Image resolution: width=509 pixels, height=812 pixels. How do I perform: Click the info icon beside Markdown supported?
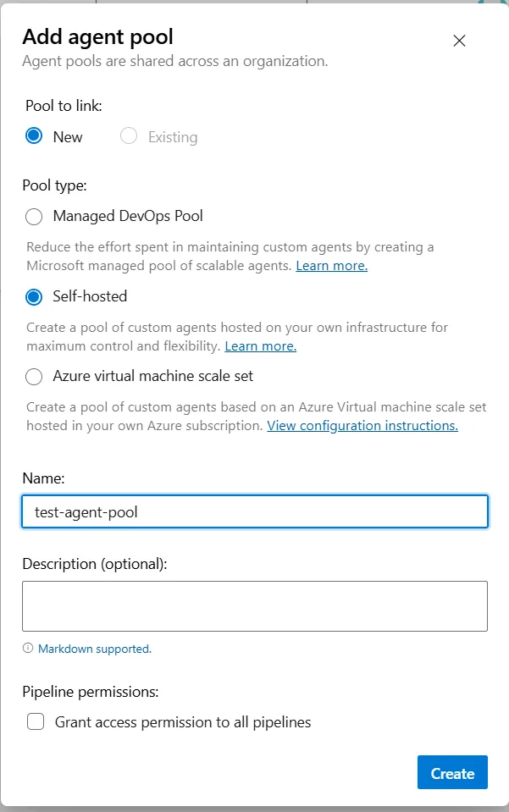tap(28, 649)
